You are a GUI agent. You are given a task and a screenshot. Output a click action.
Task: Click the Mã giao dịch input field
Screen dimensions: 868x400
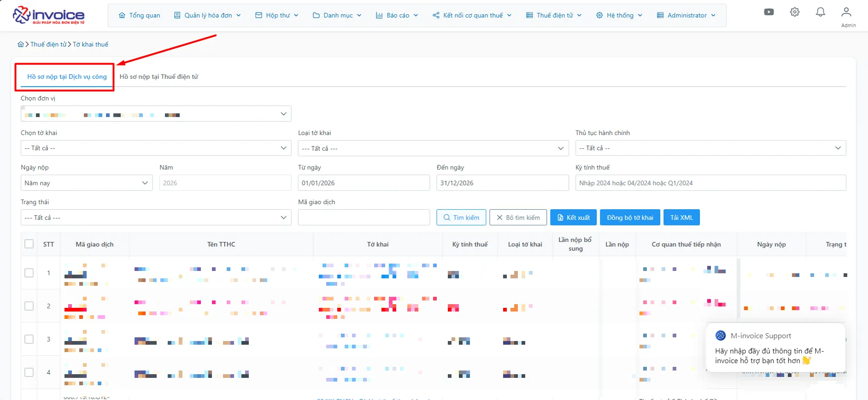tap(364, 218)
